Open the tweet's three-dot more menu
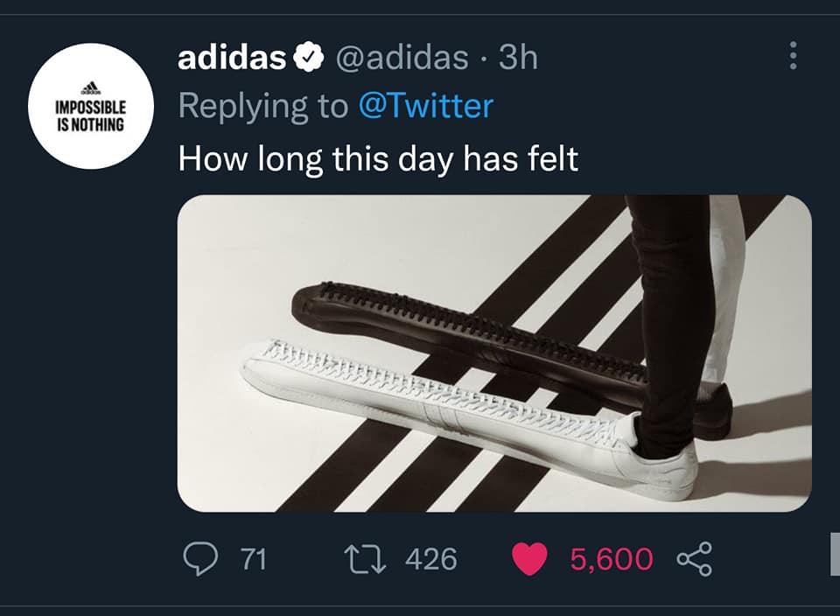Screen dimensions: 840x616 click(x=793, y=57)
